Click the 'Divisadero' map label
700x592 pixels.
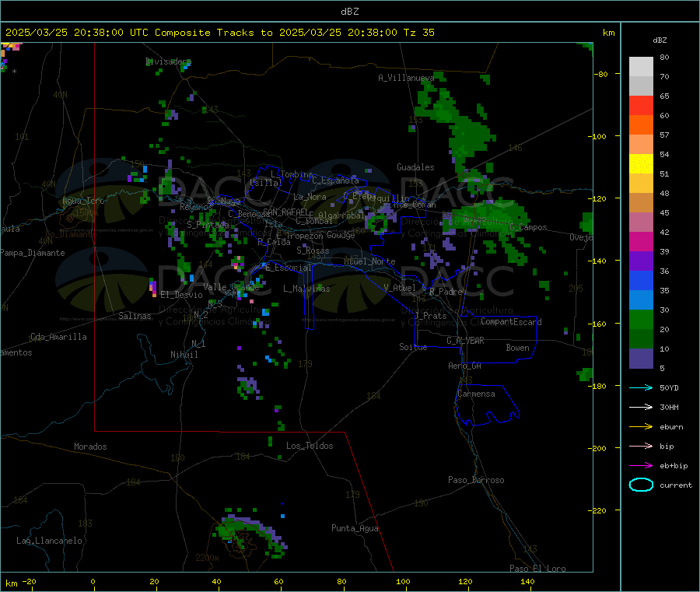coord(168,61)
